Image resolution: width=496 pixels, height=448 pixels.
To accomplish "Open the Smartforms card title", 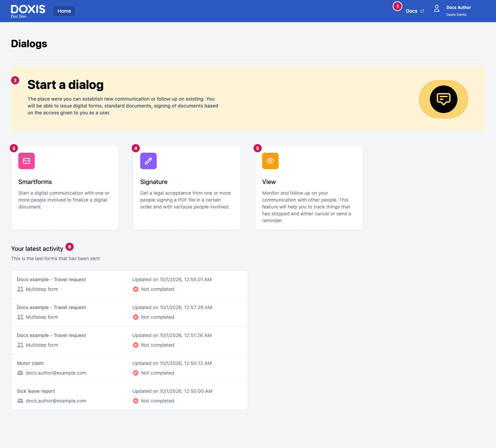I will click(35, 182).
